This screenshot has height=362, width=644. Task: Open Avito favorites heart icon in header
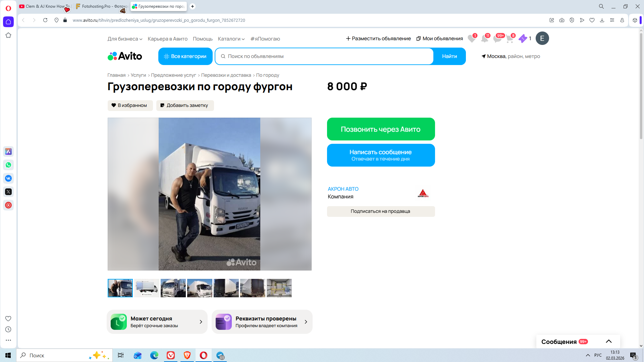click(472, 39)
